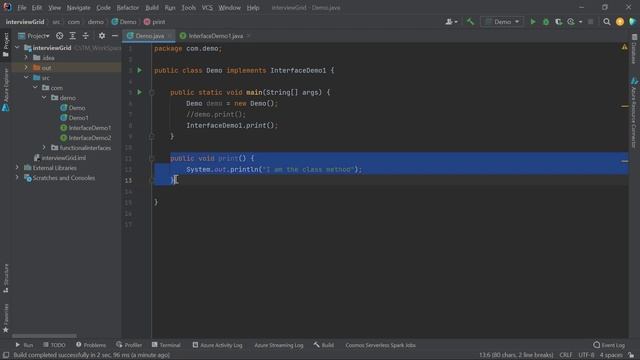Collapse the interviewGrid root node

click(17, 48)
